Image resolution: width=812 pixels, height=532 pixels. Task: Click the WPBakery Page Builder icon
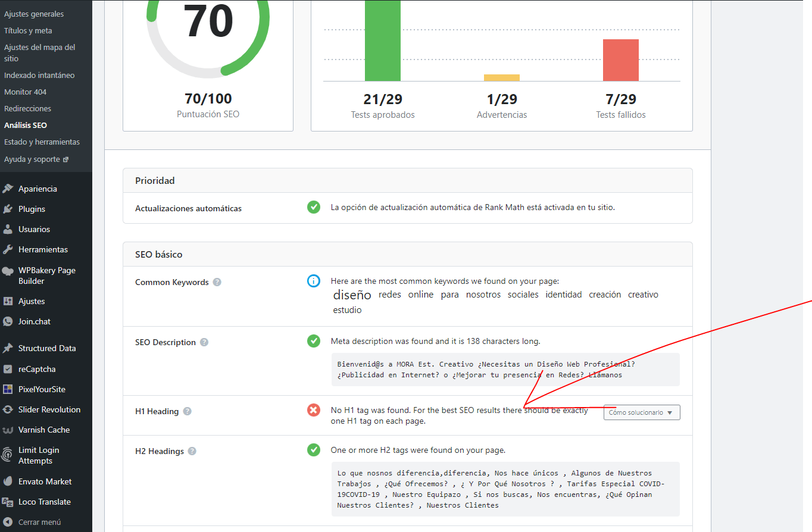coord(8,271)
